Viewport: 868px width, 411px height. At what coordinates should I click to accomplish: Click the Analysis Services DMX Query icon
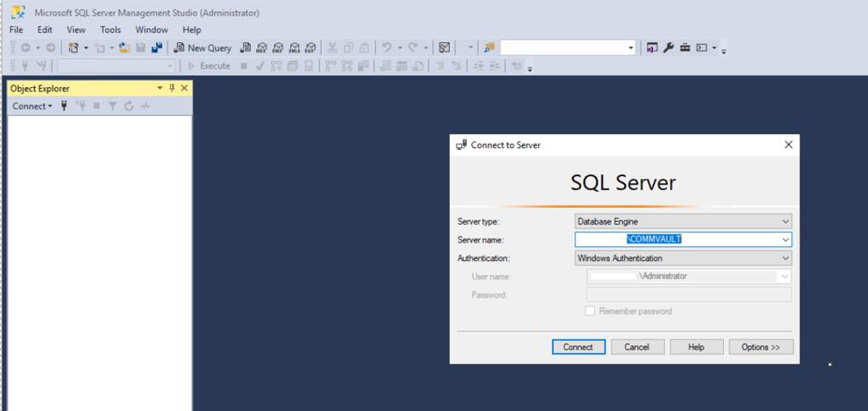coord(278,48)
